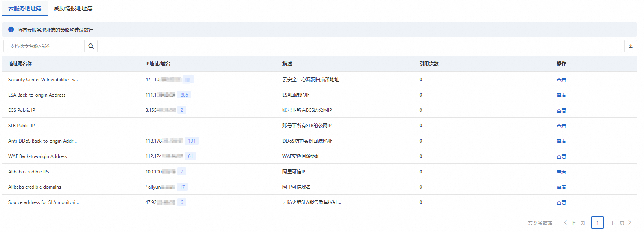Go to previous page arrow
The height and width of the screenshot is (232, 644).
pyautogui.click(x=565, y=223)
